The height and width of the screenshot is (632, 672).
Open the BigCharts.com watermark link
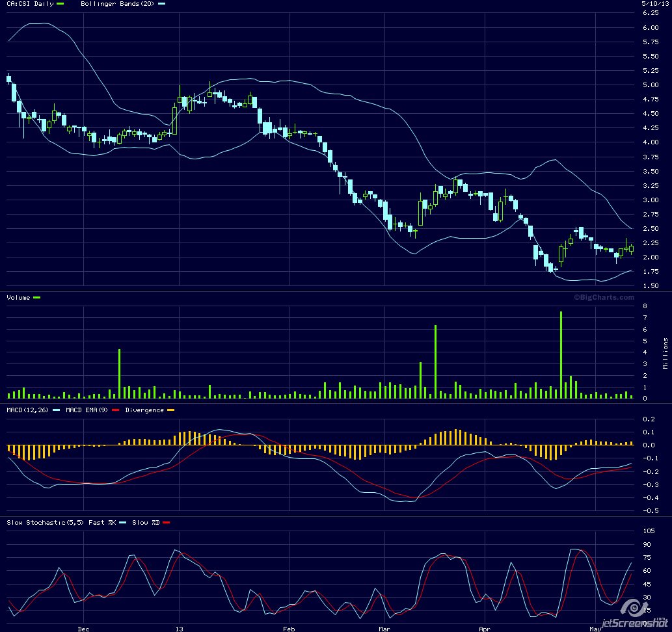click(603, 297)
